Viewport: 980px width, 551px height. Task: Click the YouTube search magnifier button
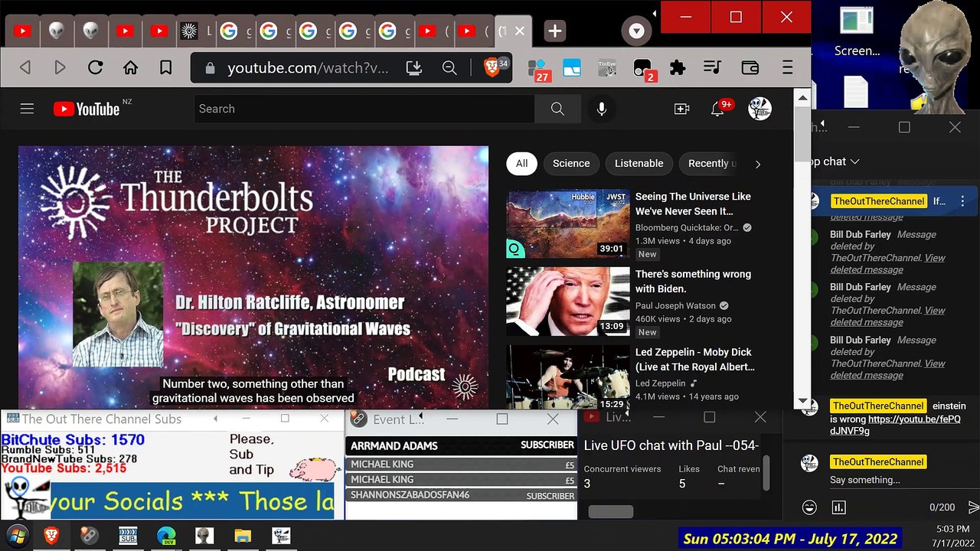tap(557, 109)
